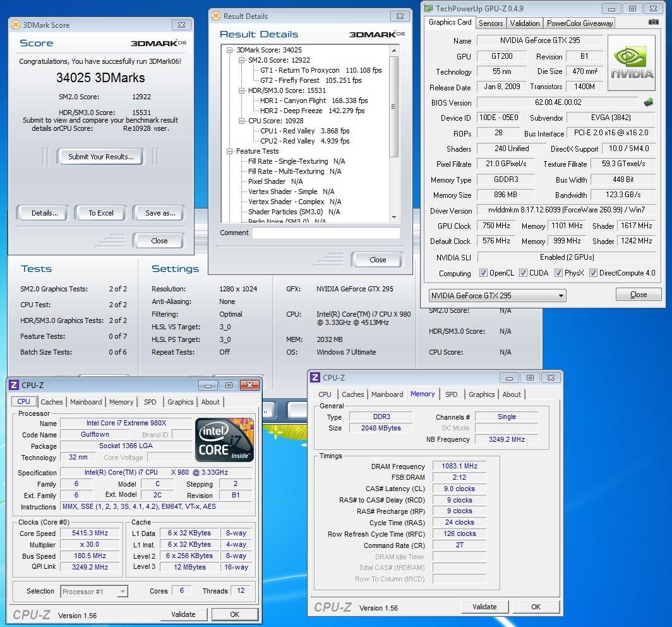Click the BIOS save chip icon in GPU-Z
The width and height of the screenshot is (672, 627).
[649, 102]
